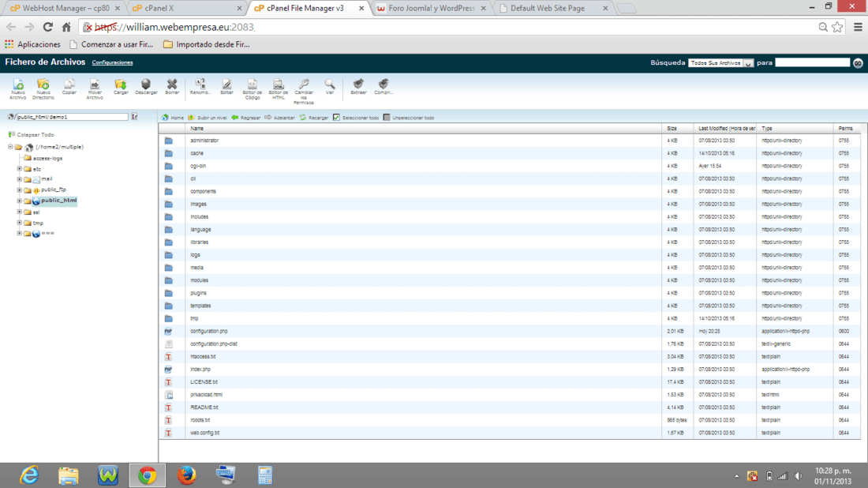
Task: Click Recargar to refresh listing
Action: coord(314,118)
